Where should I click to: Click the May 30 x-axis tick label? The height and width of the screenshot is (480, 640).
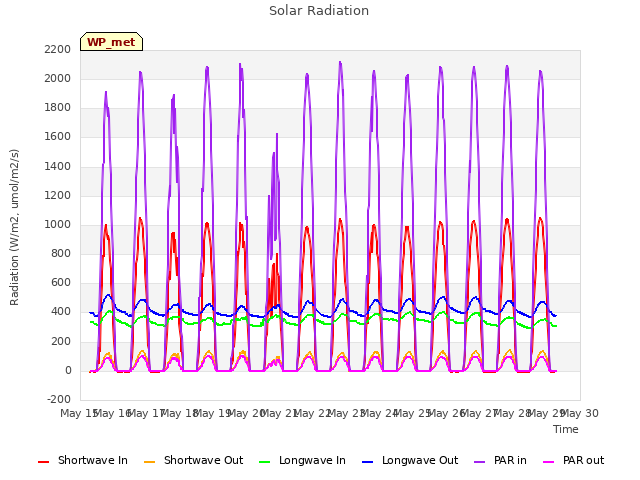point(580,413)
